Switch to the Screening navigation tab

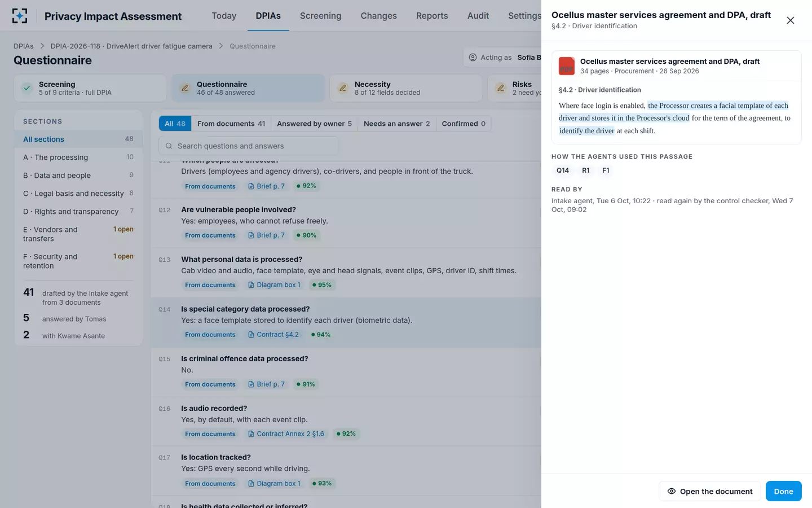(x=320, y=16)
